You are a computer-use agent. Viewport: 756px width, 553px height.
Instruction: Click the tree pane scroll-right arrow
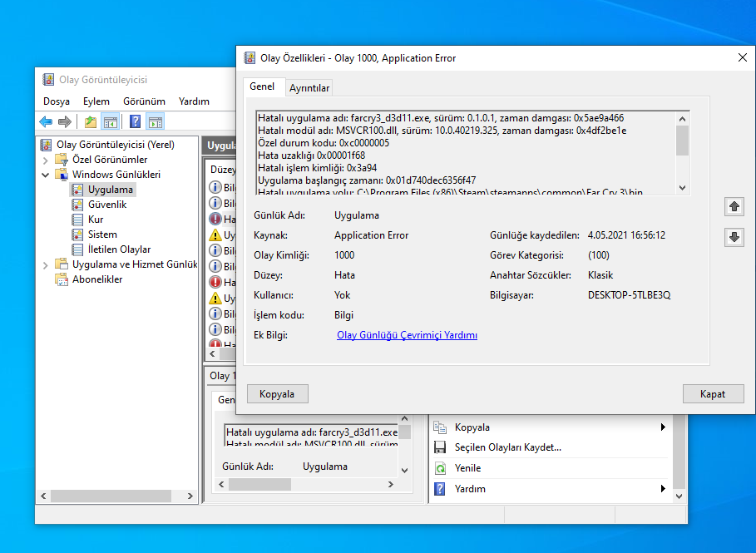pyautogui.click(x=190, y=496)
